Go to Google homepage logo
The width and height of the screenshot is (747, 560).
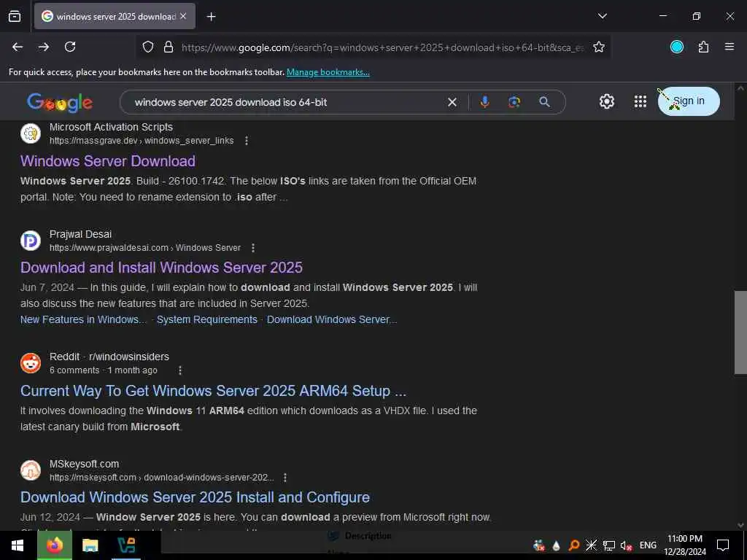point(60,102)
